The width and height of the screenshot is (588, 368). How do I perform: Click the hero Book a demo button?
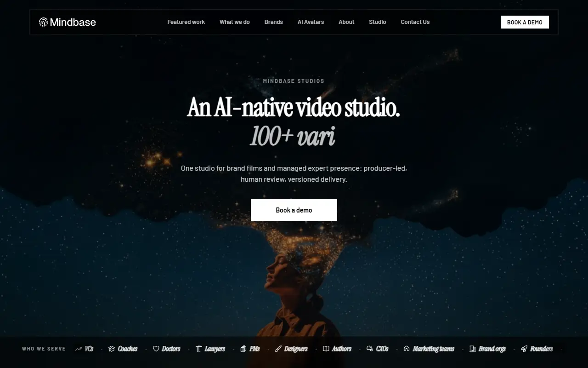(294, 210)
